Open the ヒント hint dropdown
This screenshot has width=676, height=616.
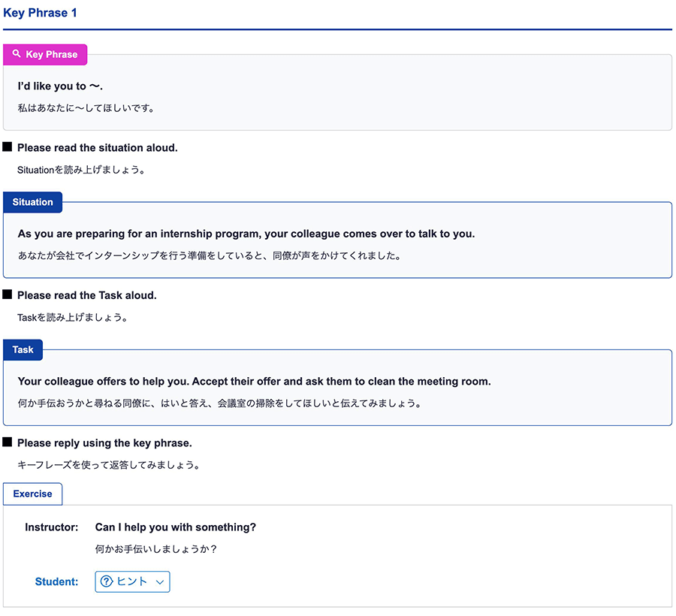click(132, 581)
